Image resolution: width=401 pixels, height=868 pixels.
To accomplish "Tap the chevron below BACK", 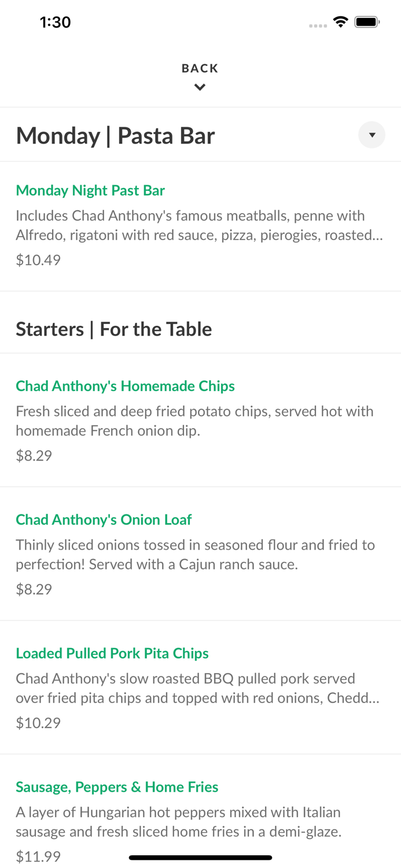I will [200, 87].
